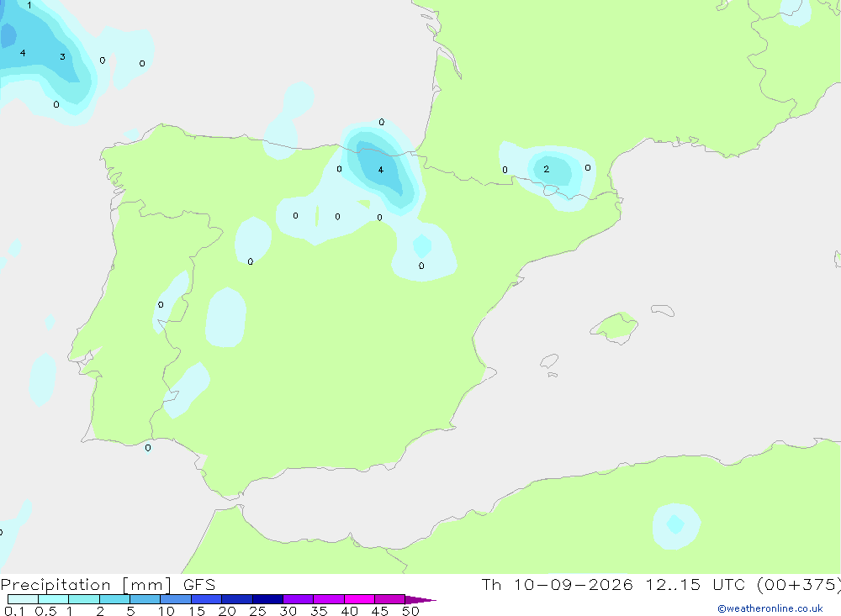Click the 40–45 mm magenta legend swatch

click(x=359, y=599)
